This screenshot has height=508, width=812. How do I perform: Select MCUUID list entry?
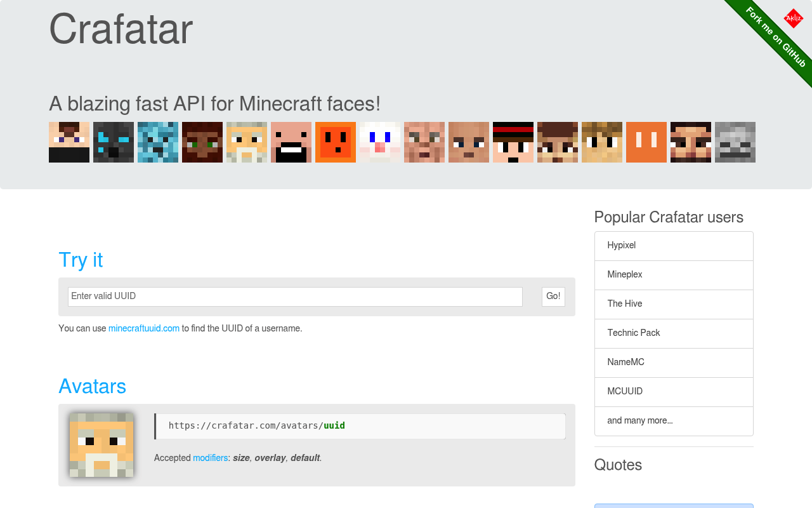click(x=674, y=392)
